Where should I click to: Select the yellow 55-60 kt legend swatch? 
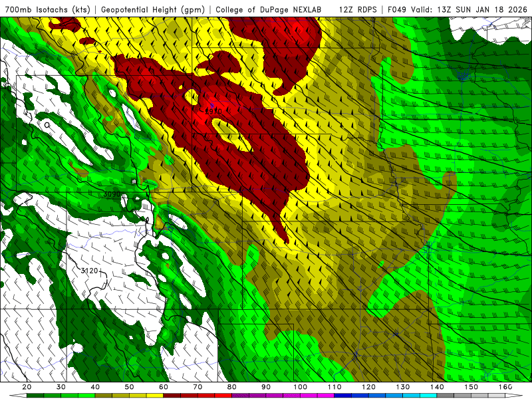click(x=155, y=396)
